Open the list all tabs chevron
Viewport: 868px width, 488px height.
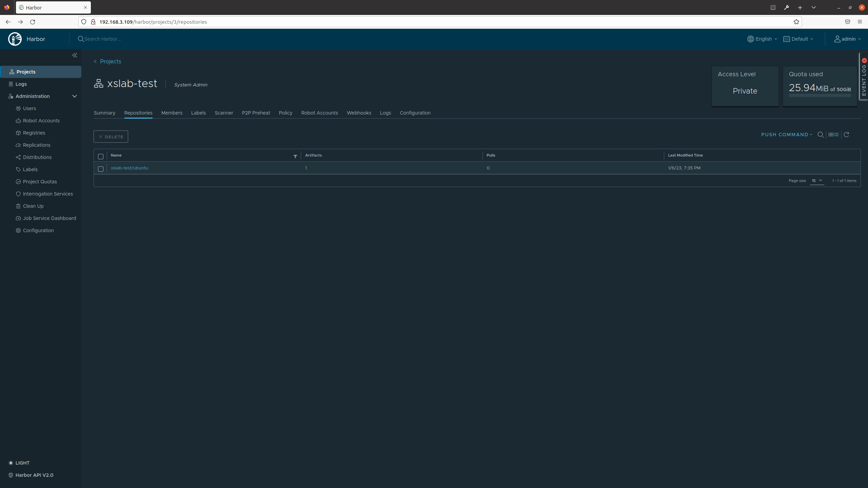814,7
